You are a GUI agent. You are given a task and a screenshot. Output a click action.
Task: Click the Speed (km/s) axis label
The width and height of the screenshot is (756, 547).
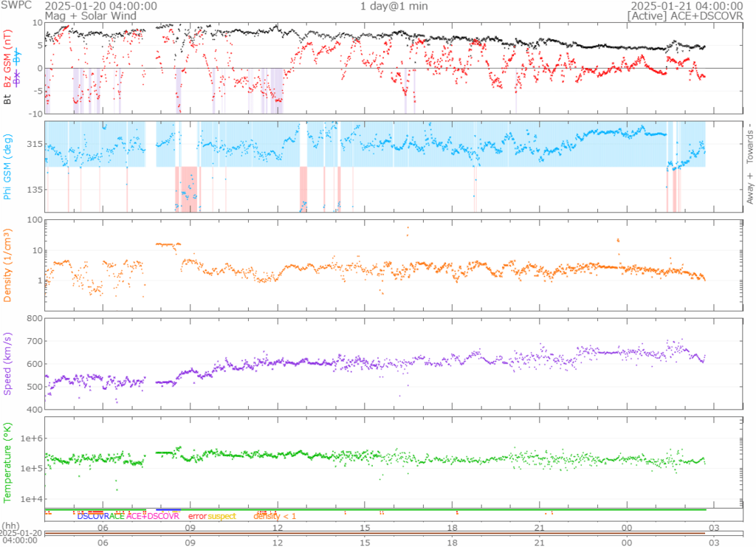pos(8,362)
